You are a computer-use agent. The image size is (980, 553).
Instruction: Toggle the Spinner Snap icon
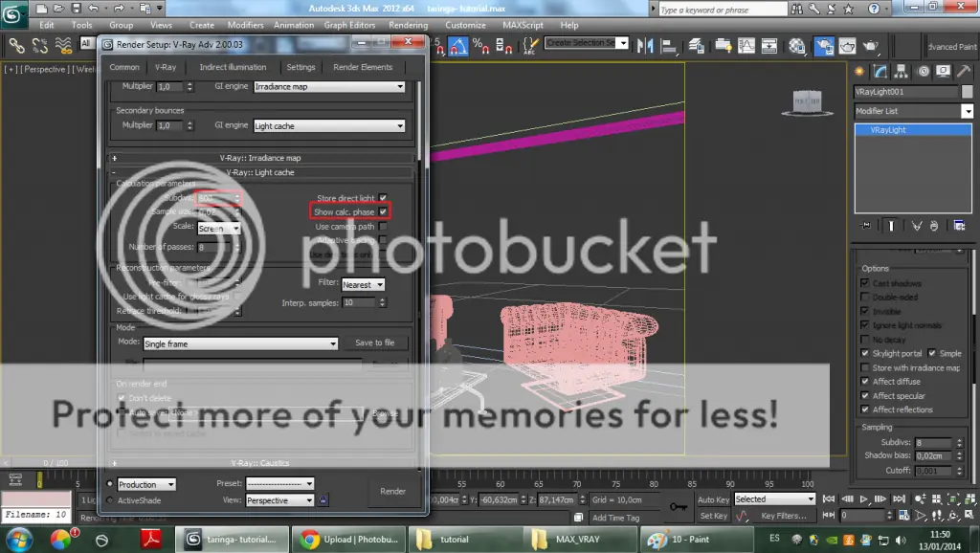502,46
